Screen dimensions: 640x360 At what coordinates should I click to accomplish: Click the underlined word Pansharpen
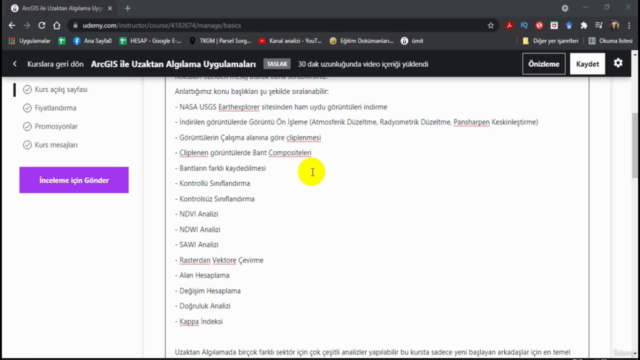click(471, 122)
